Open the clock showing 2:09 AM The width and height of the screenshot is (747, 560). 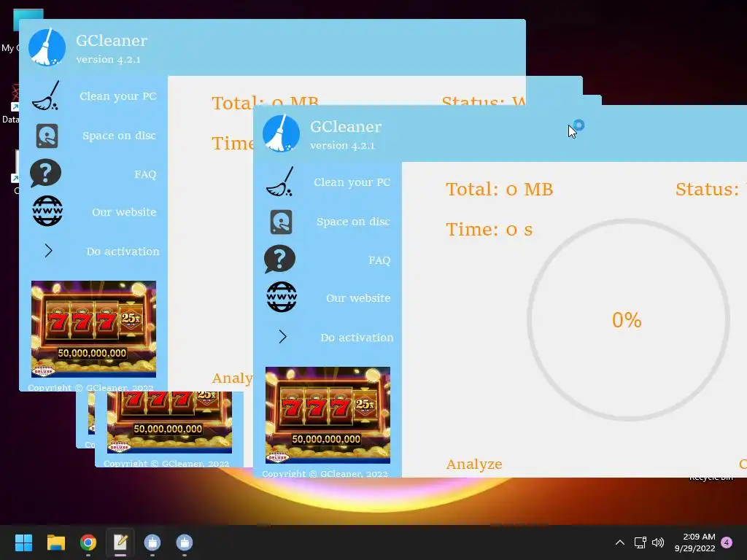pos(695,542)
